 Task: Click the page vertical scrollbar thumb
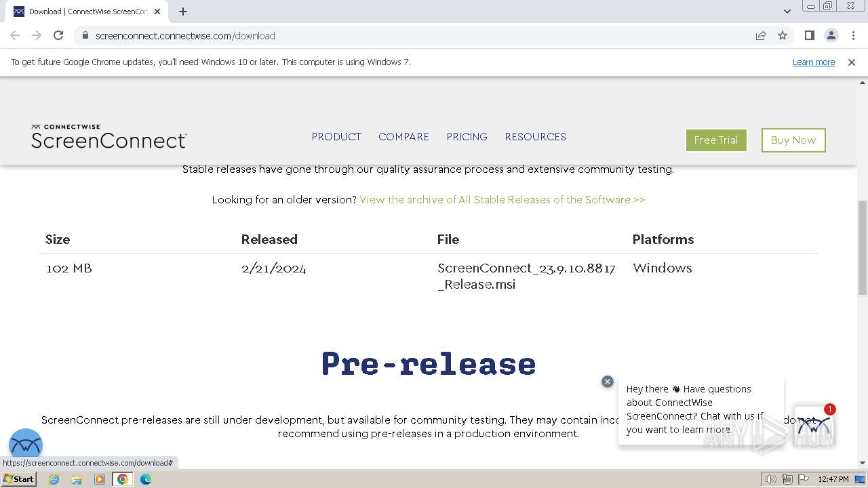click(x=863, y=247)
